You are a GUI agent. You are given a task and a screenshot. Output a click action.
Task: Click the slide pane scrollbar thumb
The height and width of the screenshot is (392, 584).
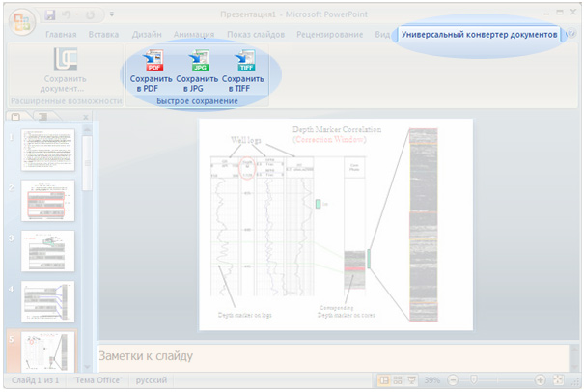coord(87,163)
